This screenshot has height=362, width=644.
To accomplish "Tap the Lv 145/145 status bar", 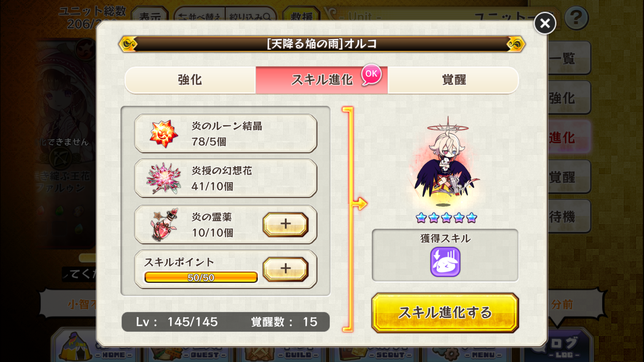I will 225,322.
